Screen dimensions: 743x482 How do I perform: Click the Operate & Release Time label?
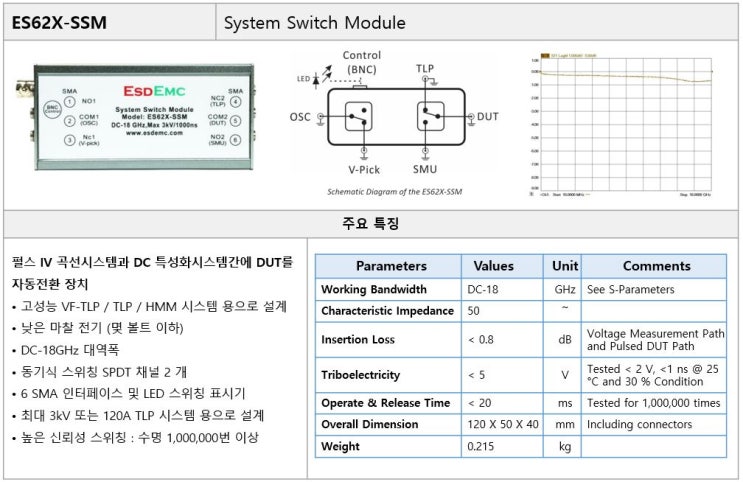click(386, 403)
